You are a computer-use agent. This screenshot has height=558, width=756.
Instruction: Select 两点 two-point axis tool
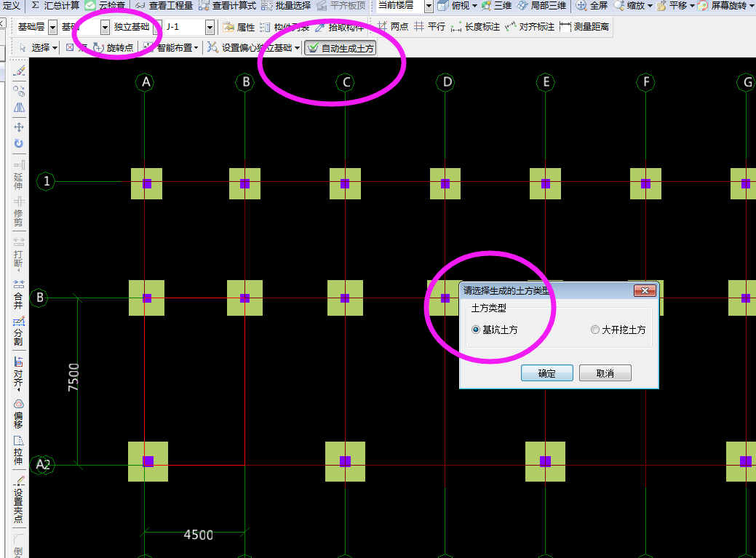pyautogui.click(x=392, y=26)
